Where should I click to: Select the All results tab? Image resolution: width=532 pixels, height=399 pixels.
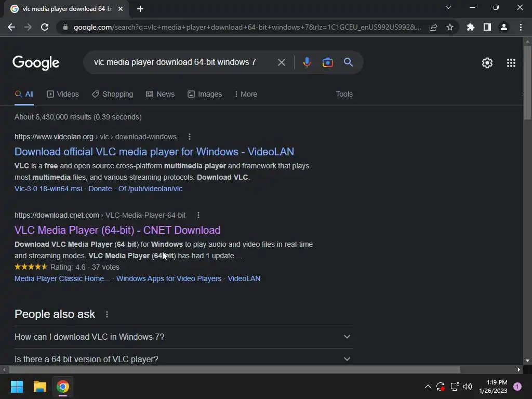click(24, 95)
